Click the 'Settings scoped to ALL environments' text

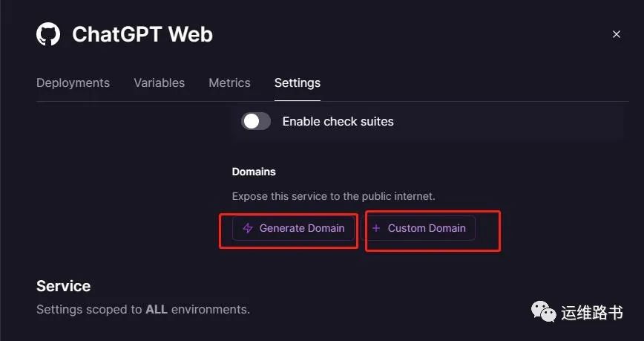point(142,309)
